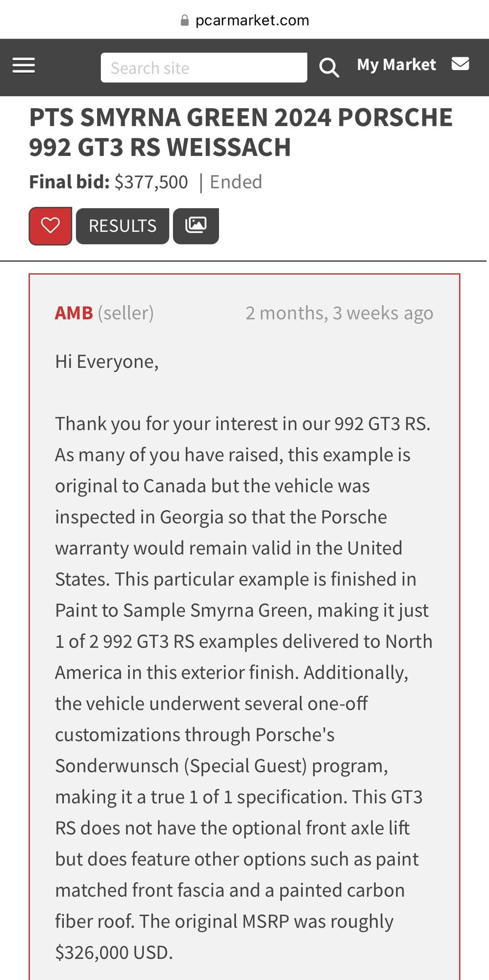489x980 pixels.
Task: Click the "Ended" auction status
Action: point(236,182)
